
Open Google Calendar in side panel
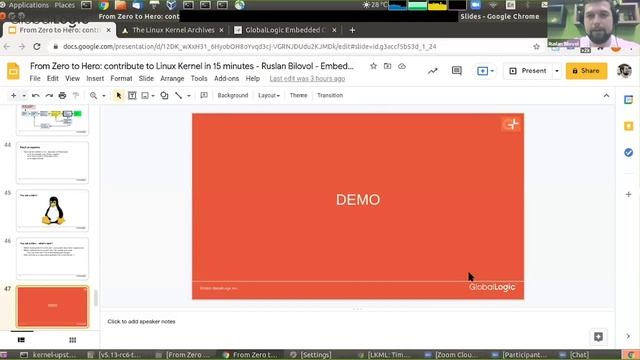tap(629, 100)
